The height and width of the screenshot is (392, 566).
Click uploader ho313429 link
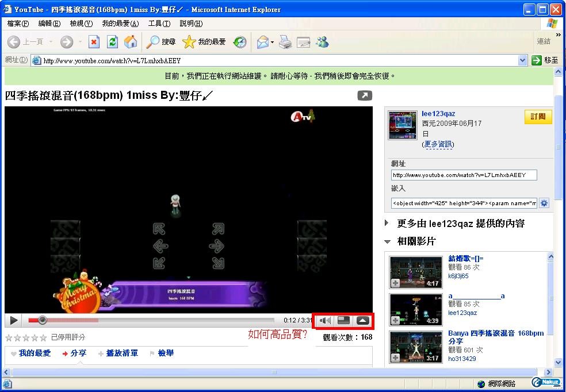pyautogui.click(x=462, y=359)
